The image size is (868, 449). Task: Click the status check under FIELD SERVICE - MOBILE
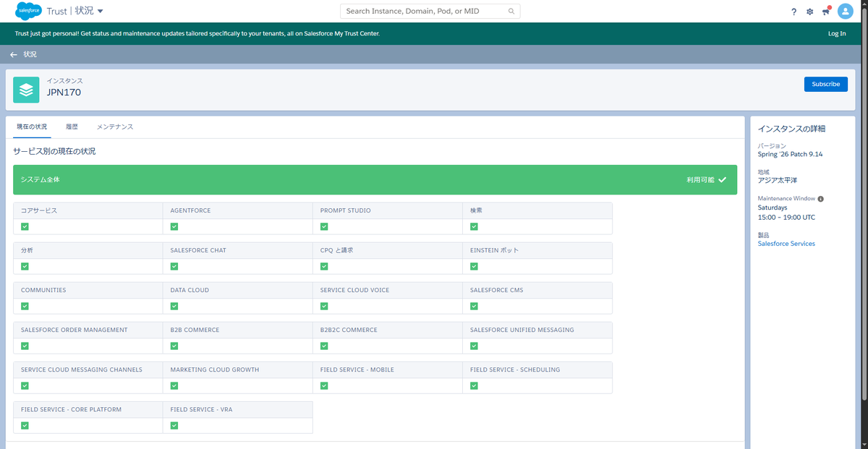(x=324, y=385)
